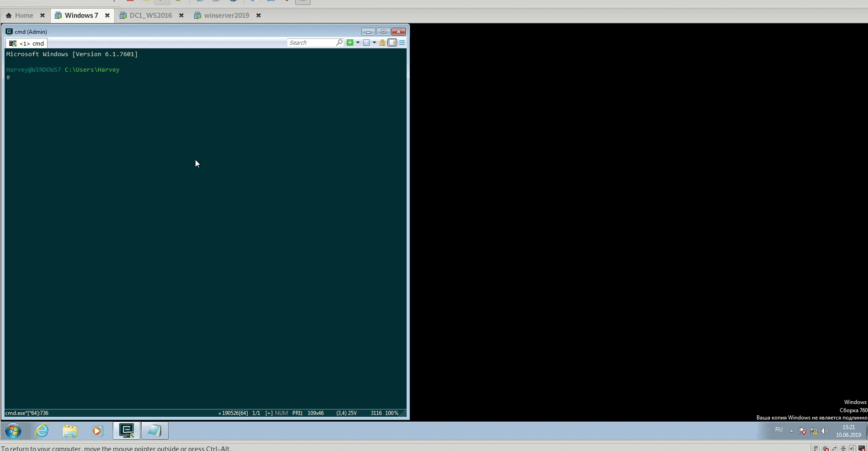Image resolution: width=868 pixels, height=451 pixels.
Task: Click the resize grip in ConEmu status bar
Action: click(x=403, y=413)
